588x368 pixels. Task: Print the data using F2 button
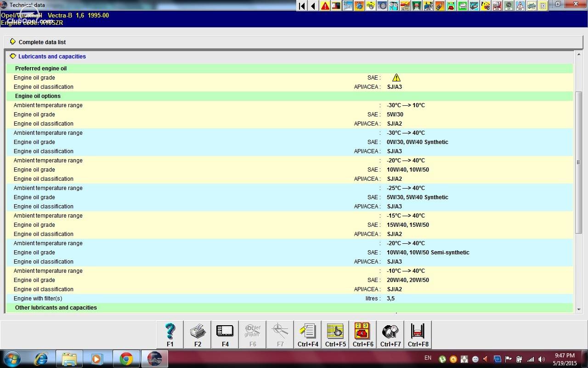click(198, 334)
